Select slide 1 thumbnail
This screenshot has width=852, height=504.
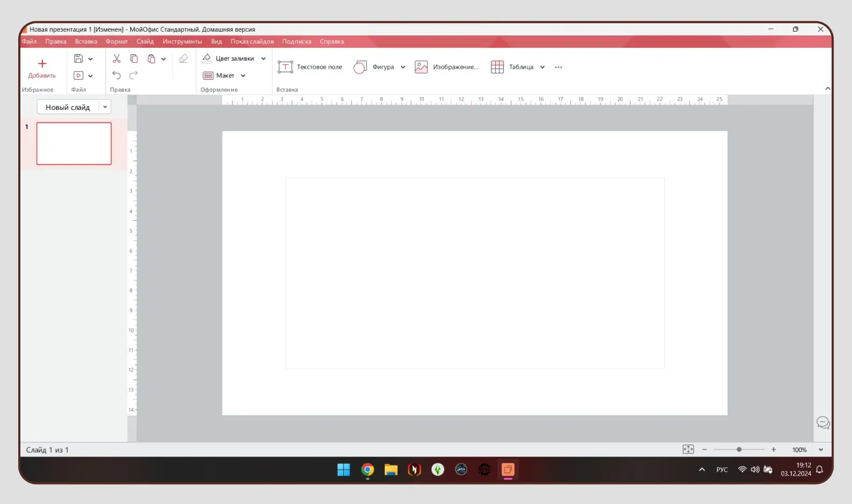(x=74, y=144)
